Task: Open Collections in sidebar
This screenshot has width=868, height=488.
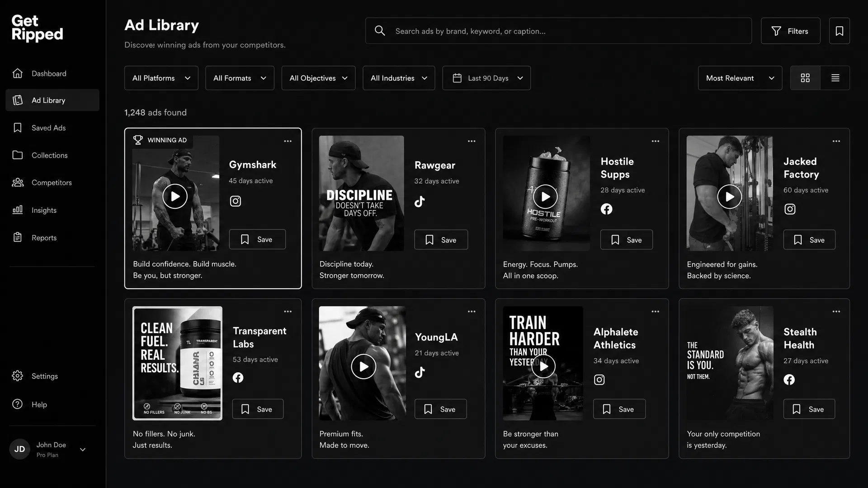Action: [x=52, y=155]
